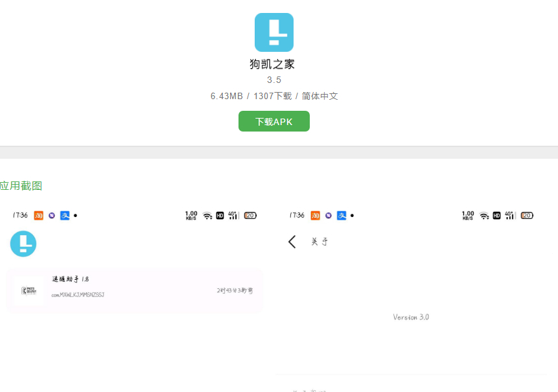Click the version number 3.5
The height and width of the screenshot is (392, 558).
point(274,80)
